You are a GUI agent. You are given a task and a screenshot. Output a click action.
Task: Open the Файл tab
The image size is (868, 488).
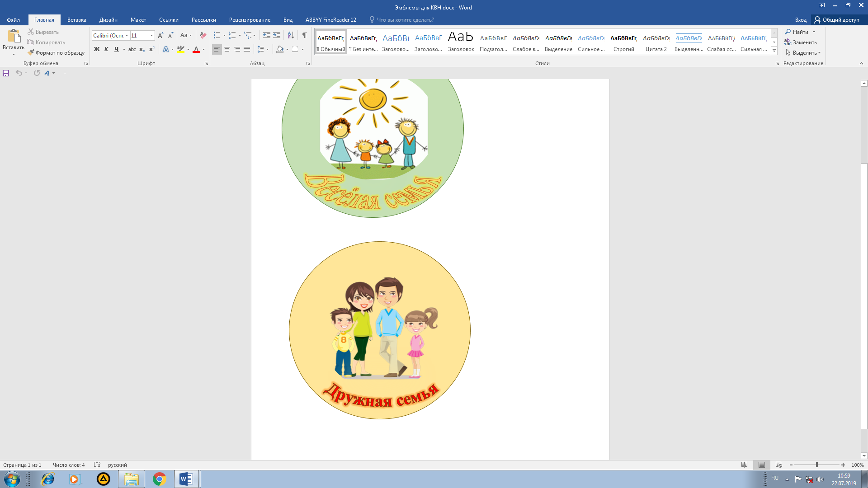[13, 20]
